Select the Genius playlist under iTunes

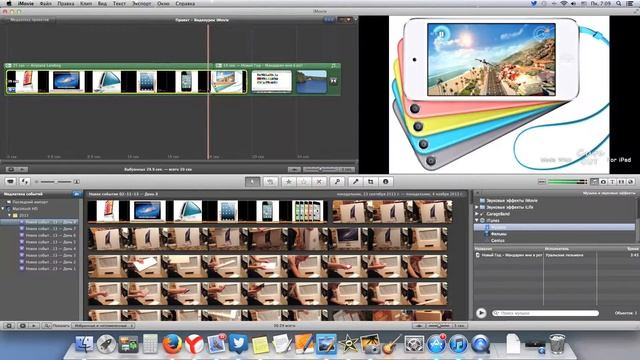[x=498, y=241]
